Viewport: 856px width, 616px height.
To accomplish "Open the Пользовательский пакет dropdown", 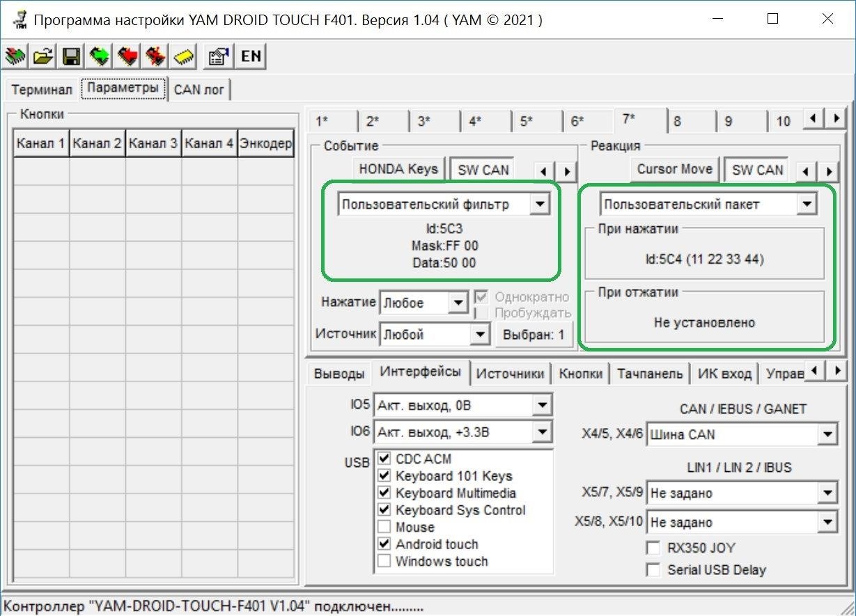I will 806,205.
